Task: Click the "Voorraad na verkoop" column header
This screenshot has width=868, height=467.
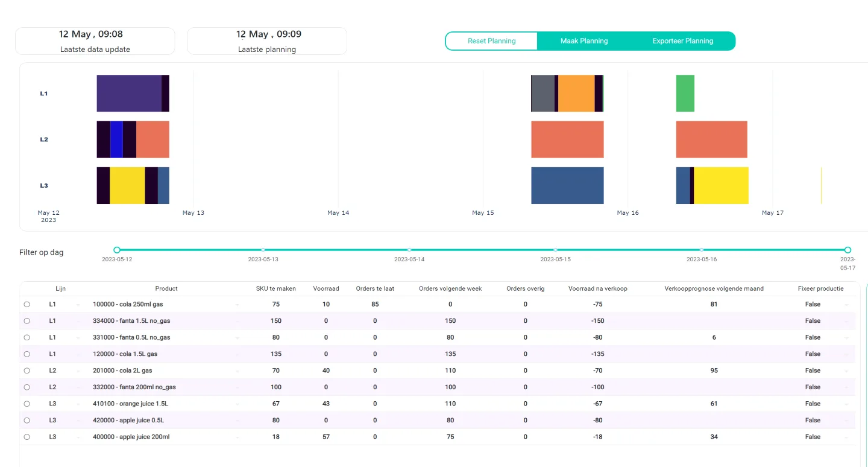Action: coord(598,288)
